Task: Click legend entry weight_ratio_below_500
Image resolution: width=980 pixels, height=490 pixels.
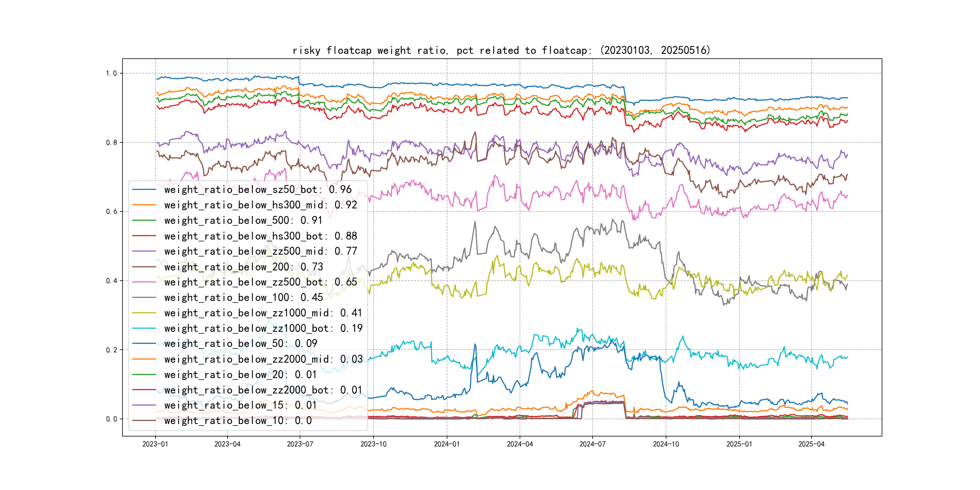Action: pyautogui.click(x=243, y=220)
